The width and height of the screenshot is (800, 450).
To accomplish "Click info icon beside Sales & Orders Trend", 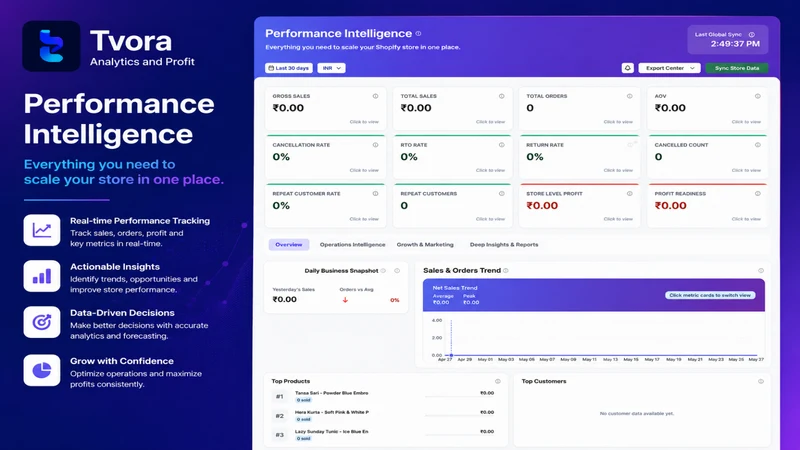I will point(506,270).
